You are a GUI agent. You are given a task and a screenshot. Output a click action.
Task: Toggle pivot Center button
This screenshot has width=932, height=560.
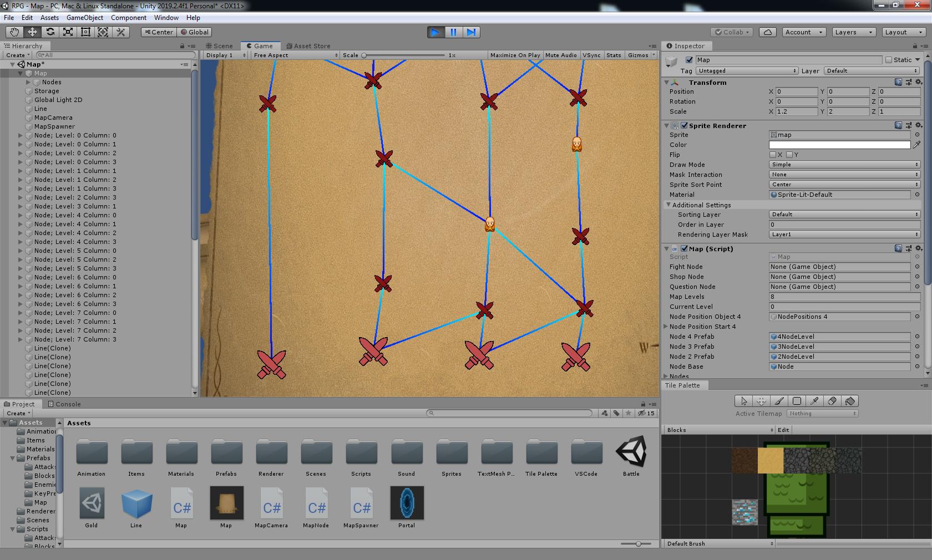(159, 32)
